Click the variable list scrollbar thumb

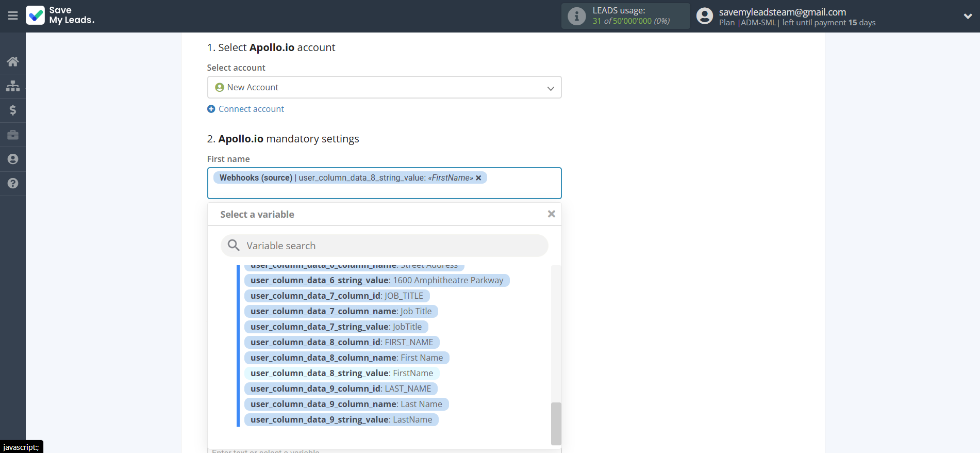point(556,423)
